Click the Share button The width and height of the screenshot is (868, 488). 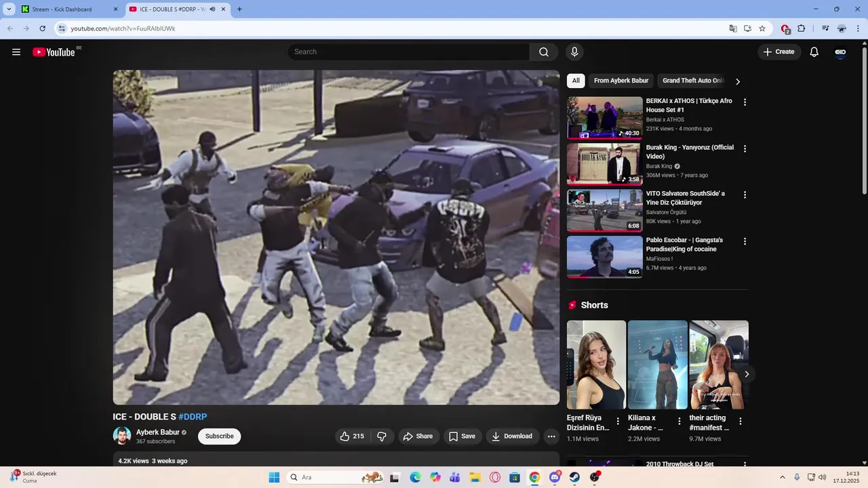418,436
